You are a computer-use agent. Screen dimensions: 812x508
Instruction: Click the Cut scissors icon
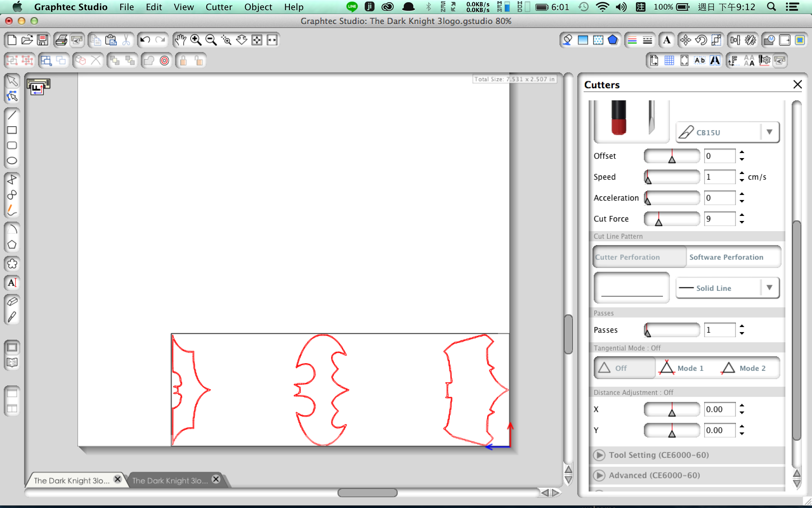tap(126, 40)
